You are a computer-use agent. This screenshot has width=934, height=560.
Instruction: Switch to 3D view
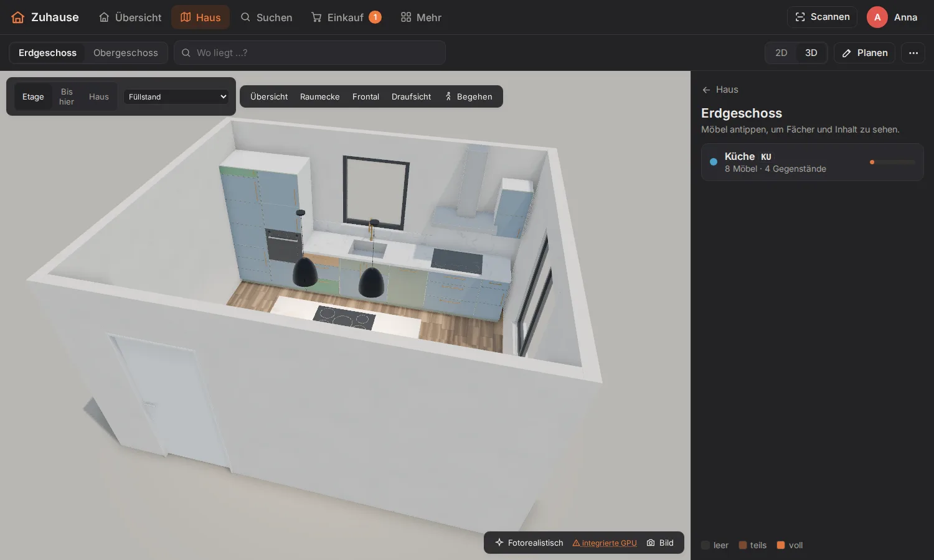[x=811, y=53]
